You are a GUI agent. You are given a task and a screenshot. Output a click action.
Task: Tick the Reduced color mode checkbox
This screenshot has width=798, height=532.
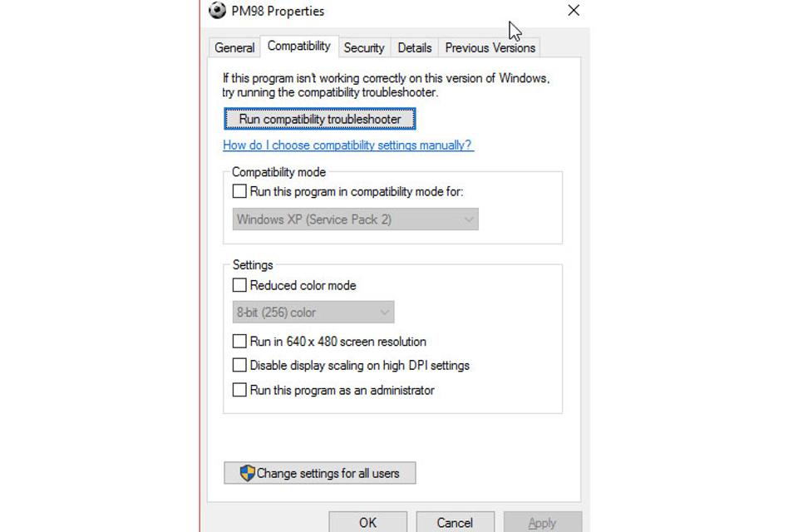pos(239,285)
